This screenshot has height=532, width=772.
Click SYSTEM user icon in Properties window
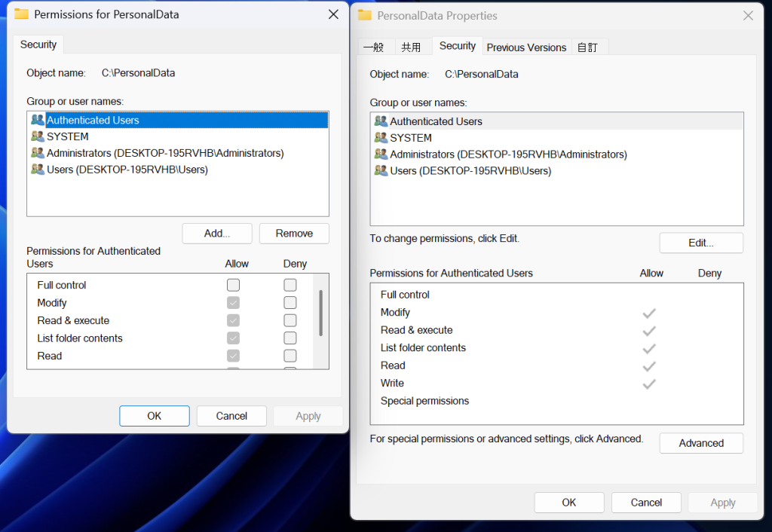[x=381, y=138]
